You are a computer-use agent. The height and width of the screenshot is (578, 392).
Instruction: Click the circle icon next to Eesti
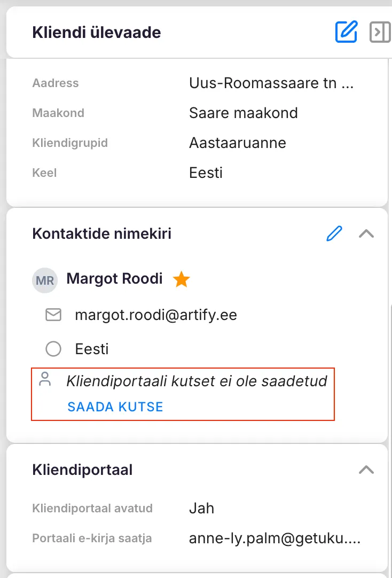coord(53,349)
